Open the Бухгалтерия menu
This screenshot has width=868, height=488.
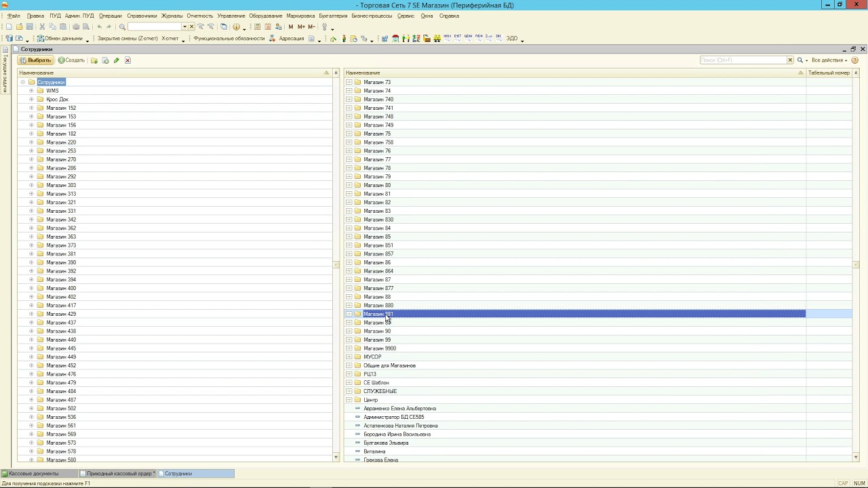pos(333,16)
